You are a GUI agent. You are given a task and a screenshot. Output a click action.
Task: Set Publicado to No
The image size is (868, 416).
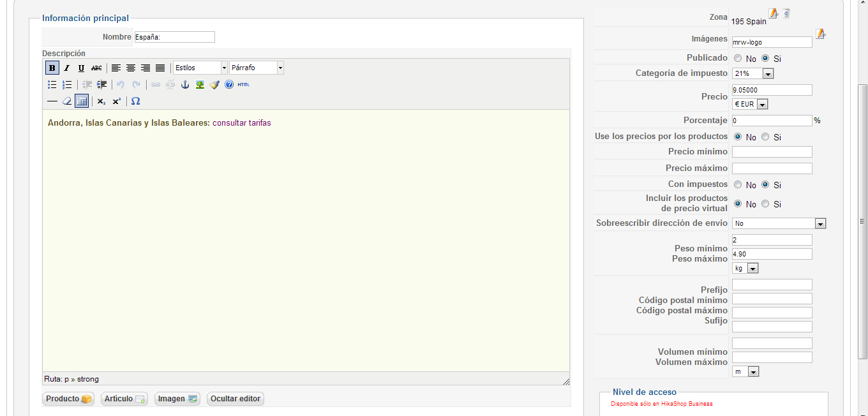click(x=738, y=58)
